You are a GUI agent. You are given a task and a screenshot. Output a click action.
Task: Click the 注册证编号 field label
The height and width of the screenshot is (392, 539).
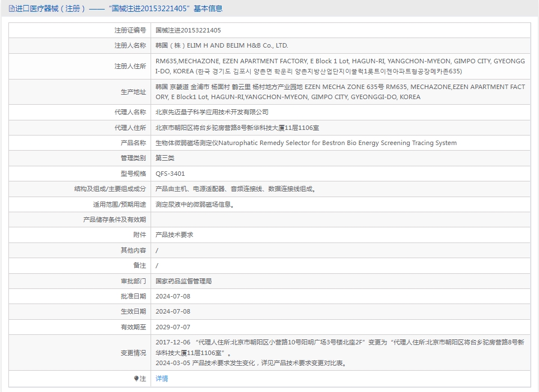(130, 30)
